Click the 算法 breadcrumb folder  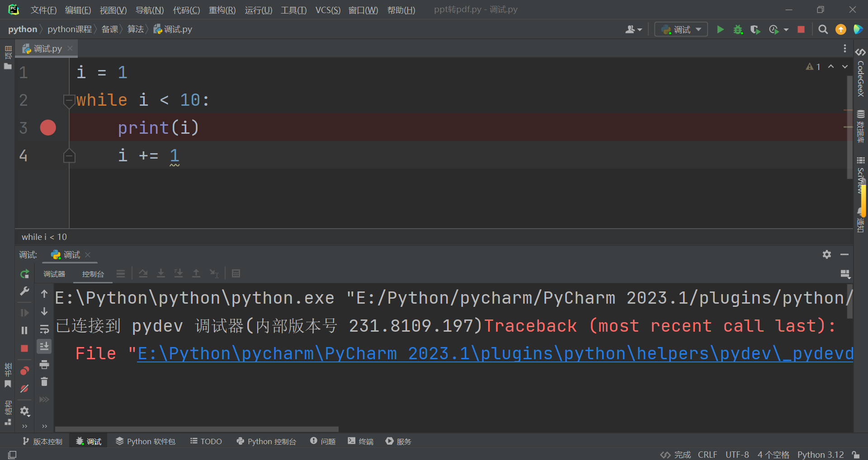coord(135,29)
